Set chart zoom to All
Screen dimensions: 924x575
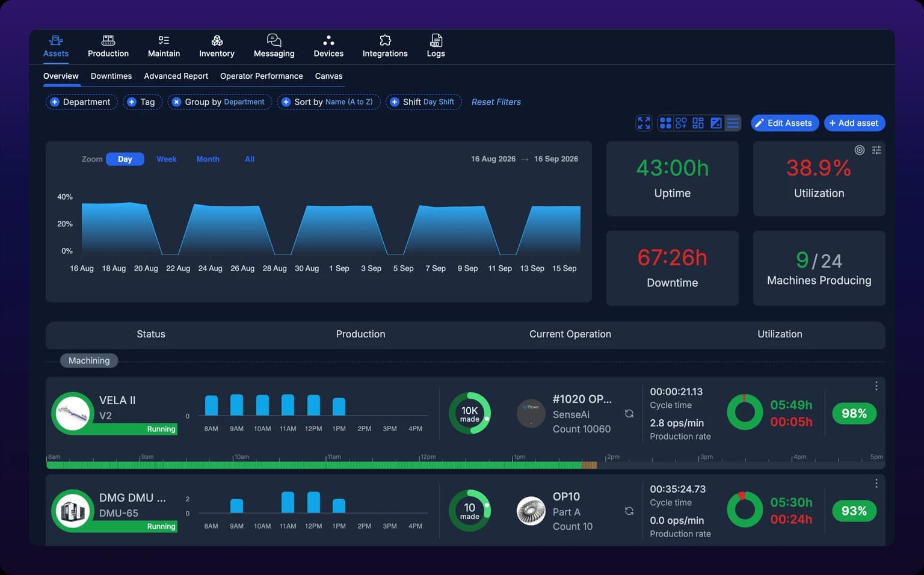(x=250, y=159)
